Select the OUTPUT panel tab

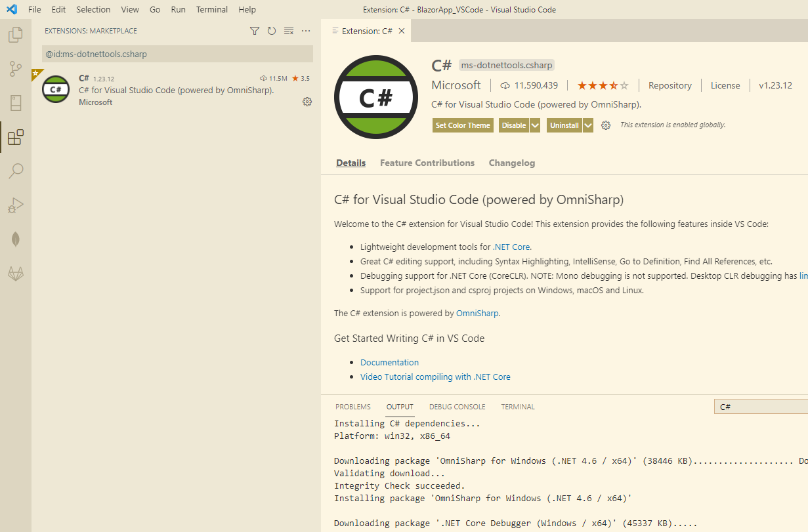400,407
